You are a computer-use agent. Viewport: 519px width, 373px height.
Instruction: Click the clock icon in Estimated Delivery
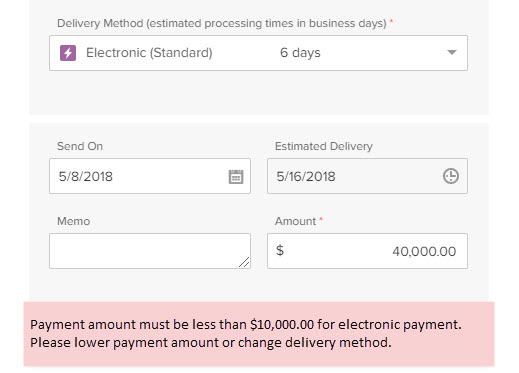(451, 176)
